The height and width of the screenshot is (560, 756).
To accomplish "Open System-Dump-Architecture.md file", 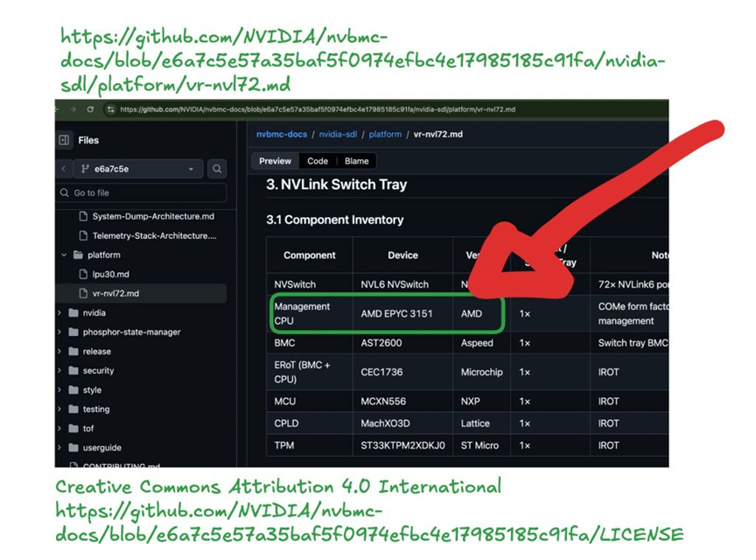I will (x=153, y=217).
